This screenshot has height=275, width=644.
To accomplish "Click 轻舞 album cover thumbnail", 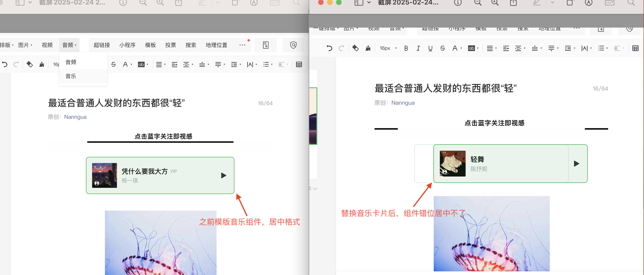I will coord(453,164).
